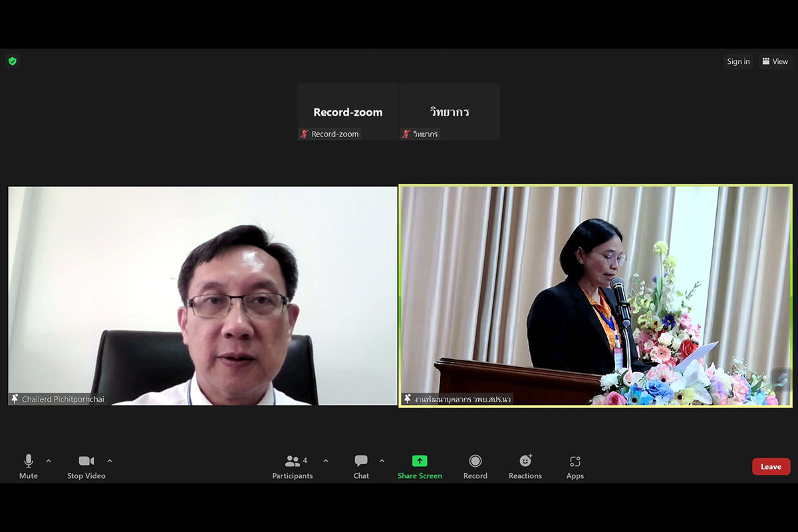Open the Participants panel
Viewport: 798px width, 532px height.
(293, 467)
